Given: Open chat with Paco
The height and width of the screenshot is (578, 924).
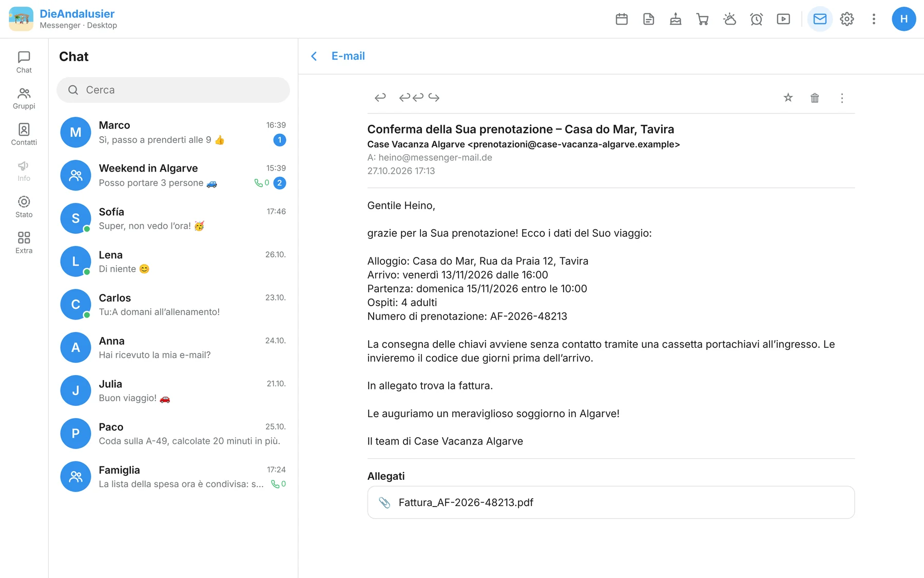Looking at the screenshot, I should 173,434.
